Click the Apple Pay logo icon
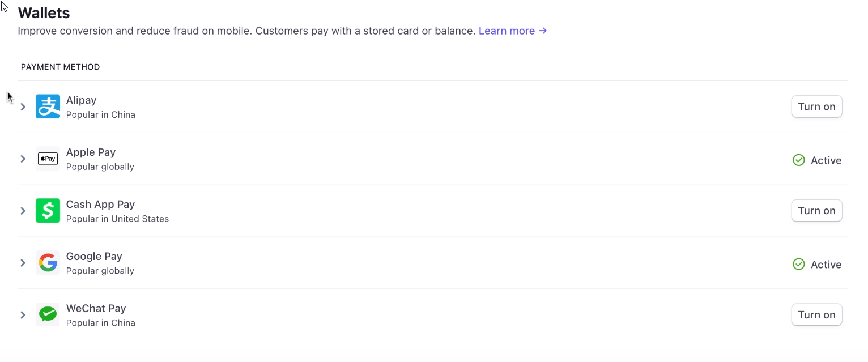868x362 pixels. coord(48,159)
